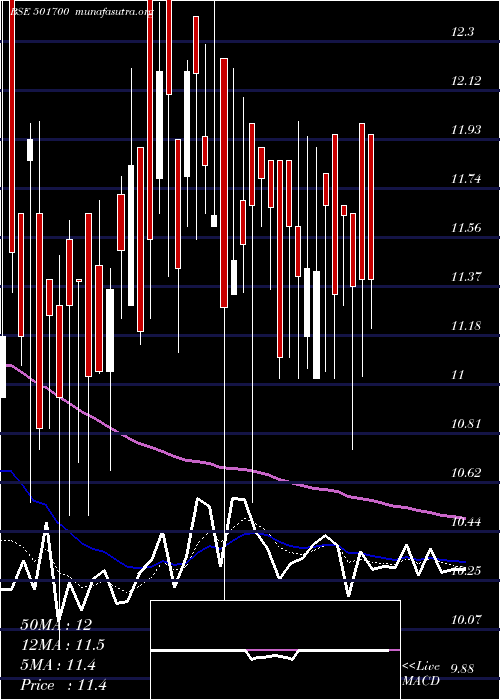Select the 12.12 price axis label
The width and height of the screenshot is (500, 700).
[x=467, y=81]
